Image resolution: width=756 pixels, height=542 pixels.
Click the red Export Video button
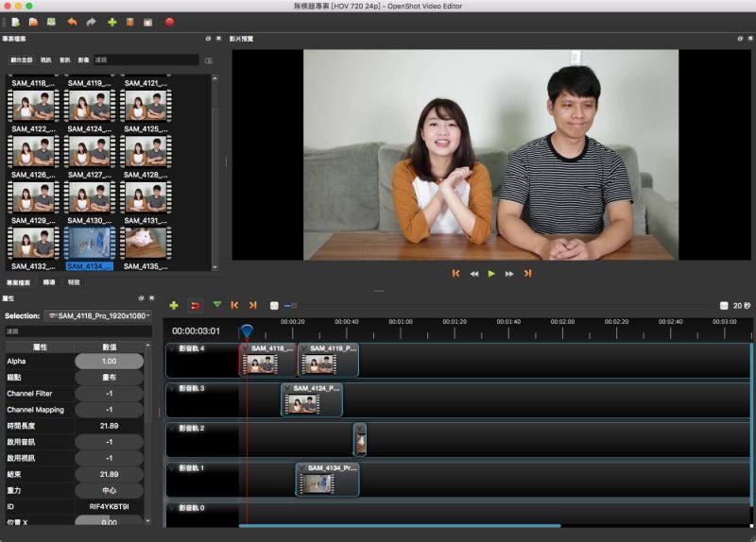click(169, 22)
